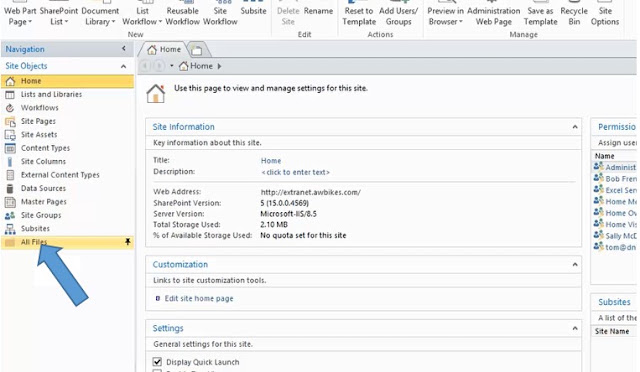Viewport: 640px width, 372px height.
Task: Toggle the Display Quick Launch checkbox
Action: point(157,362)
